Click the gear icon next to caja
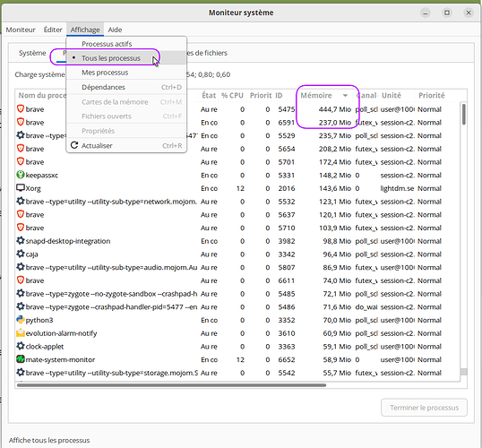Viewport: 482px width, 448px height. point(21,254)
